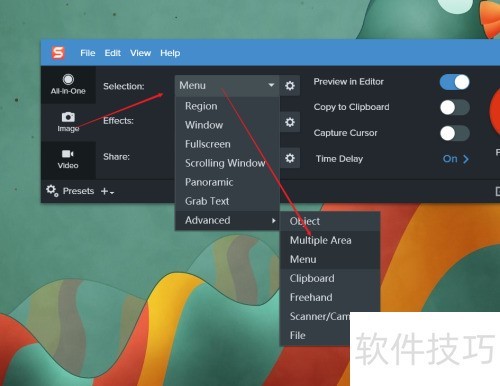Image resolution: width=500 pixels, height=386 pixels.
Task: Click the red Capture button
Action: 495,112
